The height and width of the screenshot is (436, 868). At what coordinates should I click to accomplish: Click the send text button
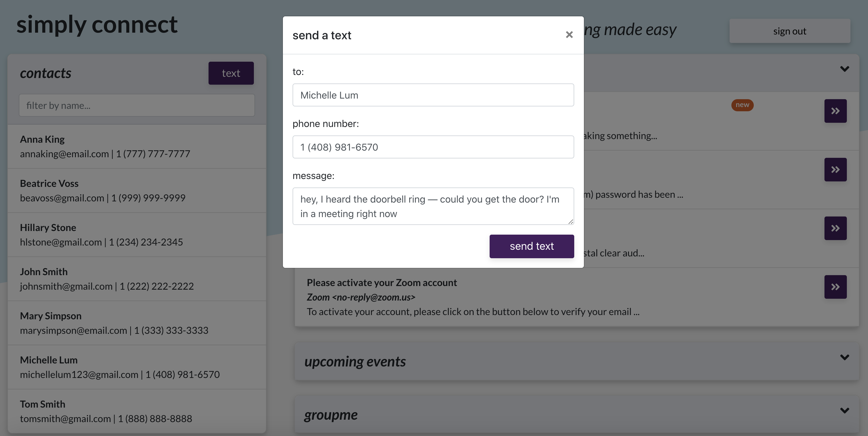[531, 246]
